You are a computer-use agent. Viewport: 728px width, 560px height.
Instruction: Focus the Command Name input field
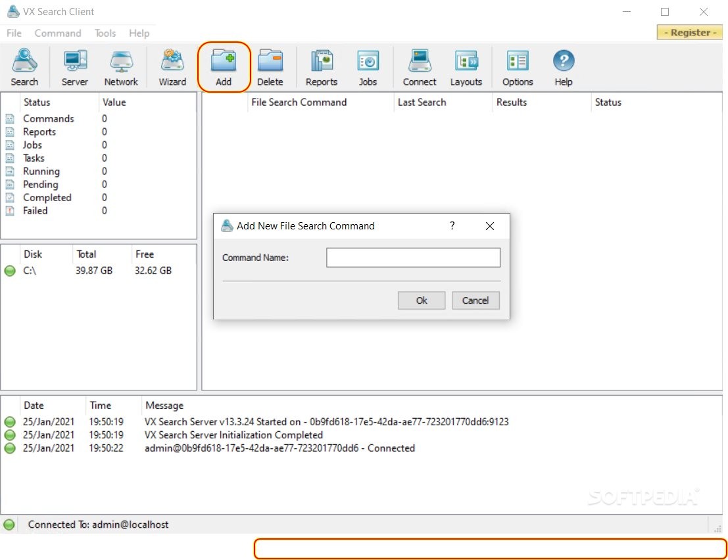[x=413, y=258]
